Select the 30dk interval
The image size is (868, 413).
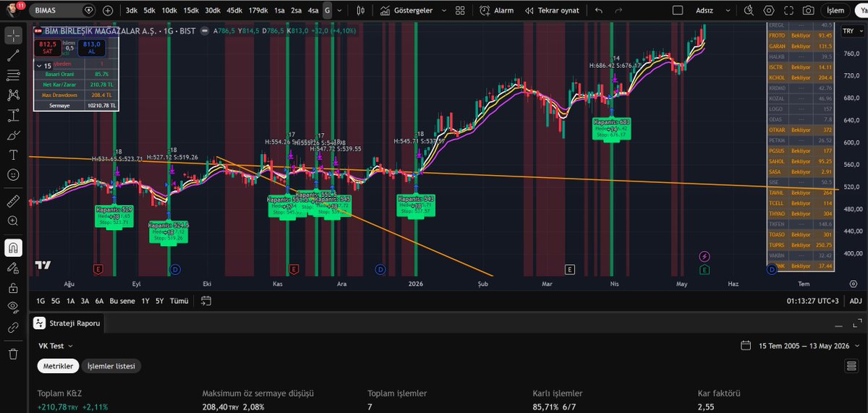pos(213,11)
